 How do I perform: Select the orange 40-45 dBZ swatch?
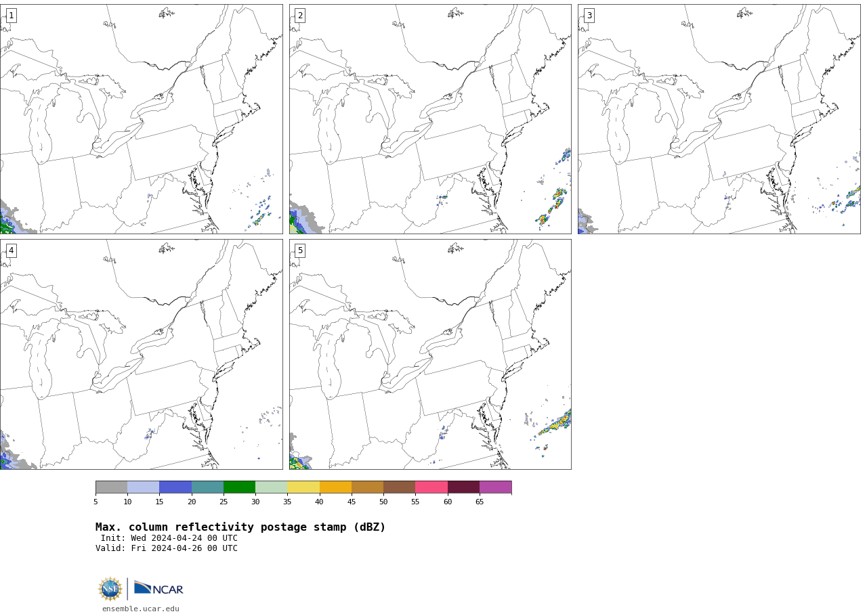(335, 487)
